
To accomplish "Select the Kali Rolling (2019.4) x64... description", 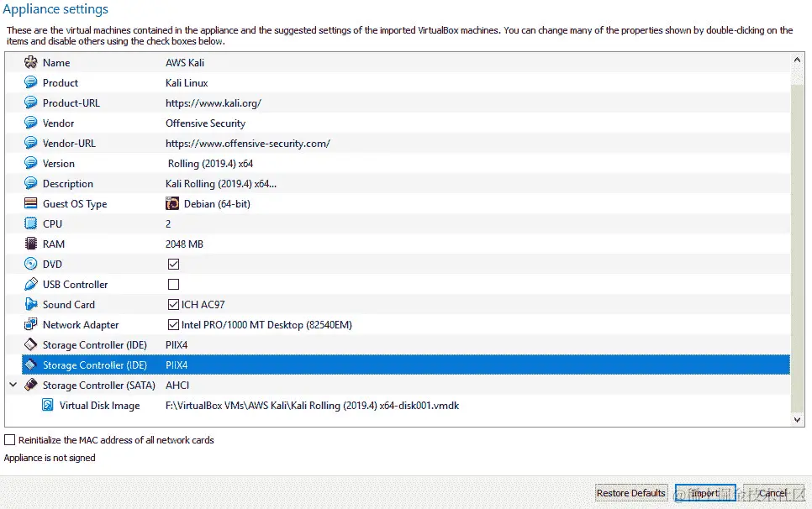I will click(221, 184).
